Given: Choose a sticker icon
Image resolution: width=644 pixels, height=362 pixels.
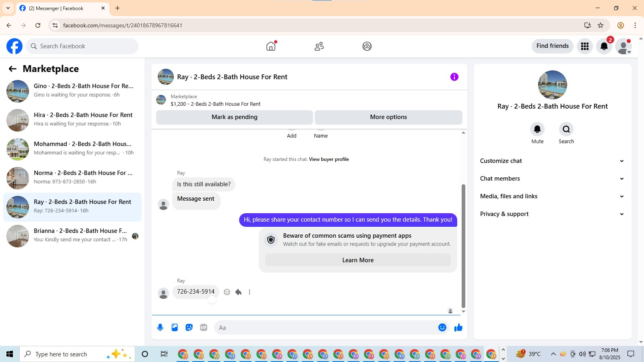Looking at the screenshot, I should click(189, 327).
